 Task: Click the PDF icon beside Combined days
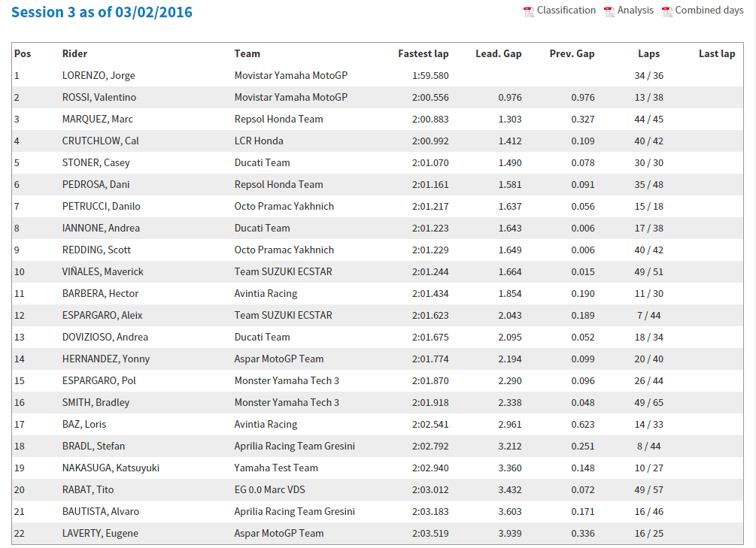coord(666,11)
